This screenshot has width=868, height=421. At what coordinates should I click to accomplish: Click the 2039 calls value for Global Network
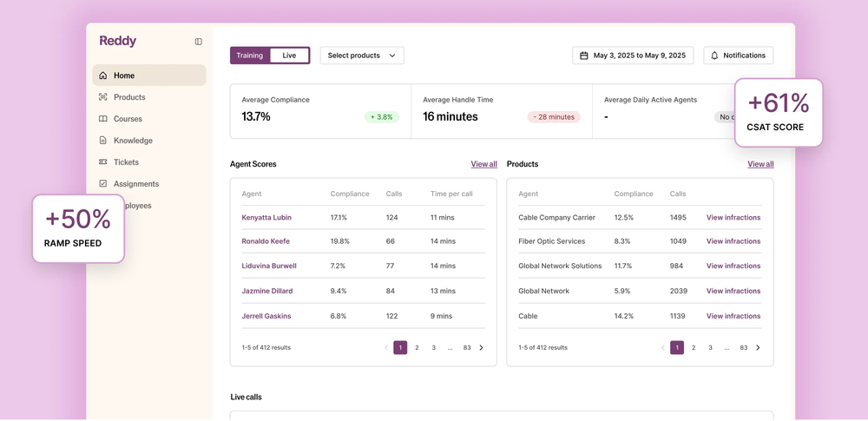pos(678,291)
